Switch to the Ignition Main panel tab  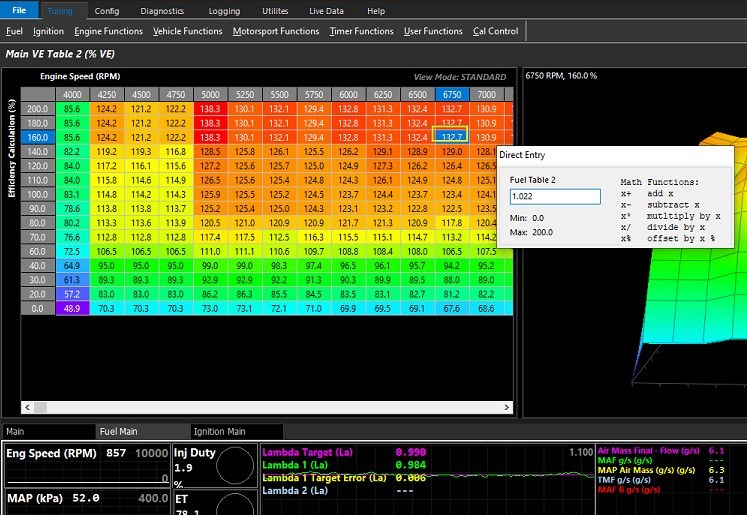(218, 432)
